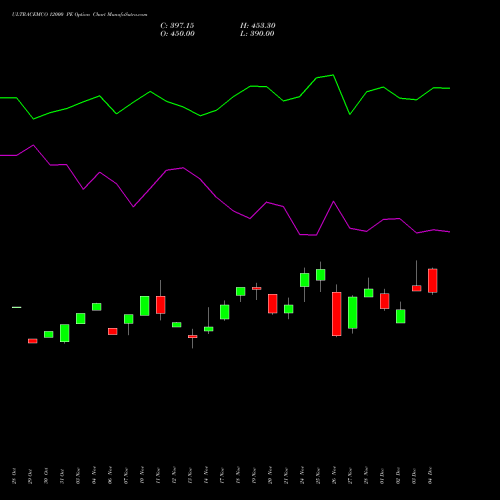This screenshot has width=500, height=500.
Task: Click the 03 Nov date label
Action: pyautogui.click(x=78, y=476)
